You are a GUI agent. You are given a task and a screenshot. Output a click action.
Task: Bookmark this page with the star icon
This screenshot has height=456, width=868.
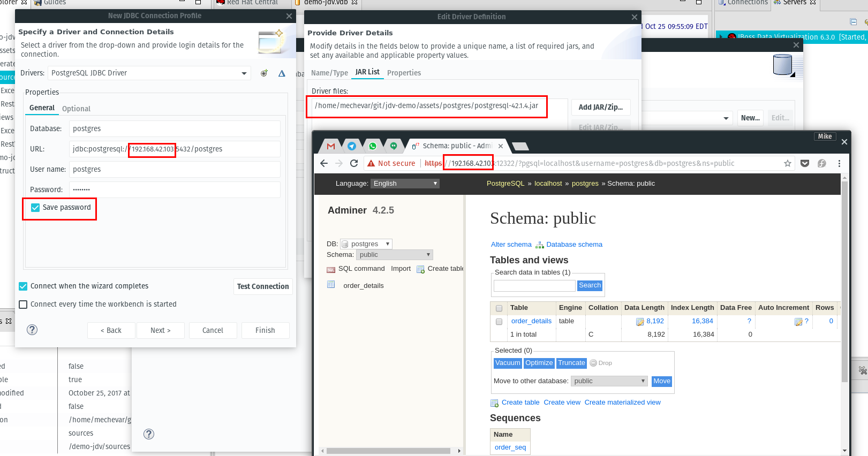coord(788,163)
